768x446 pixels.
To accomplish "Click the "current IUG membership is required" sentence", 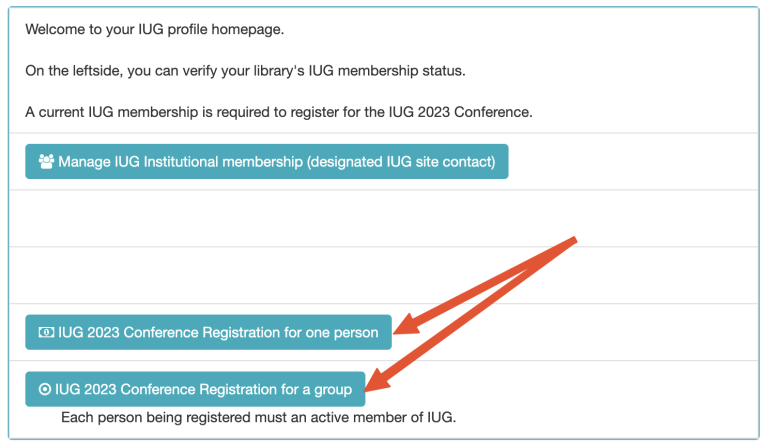I will (x=278, y=112).
